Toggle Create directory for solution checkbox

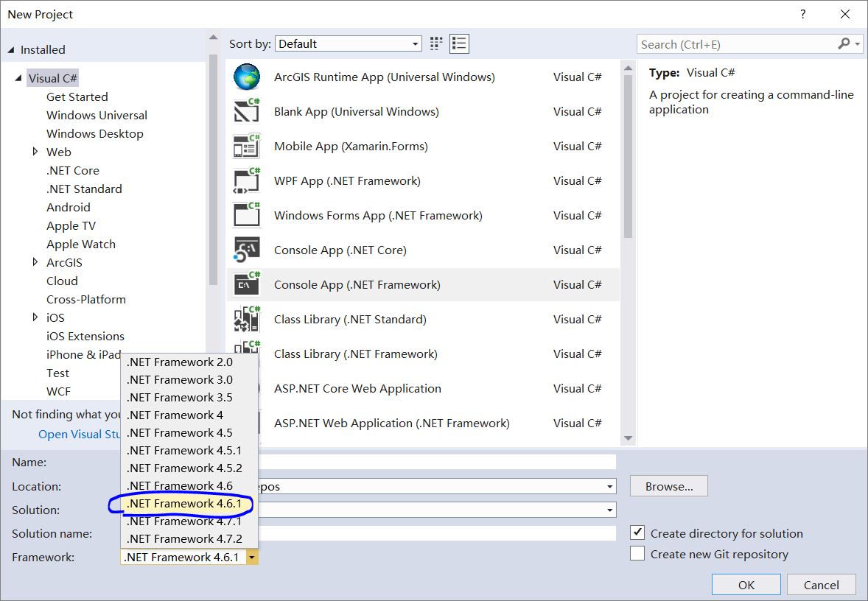[x=637, y=533]
